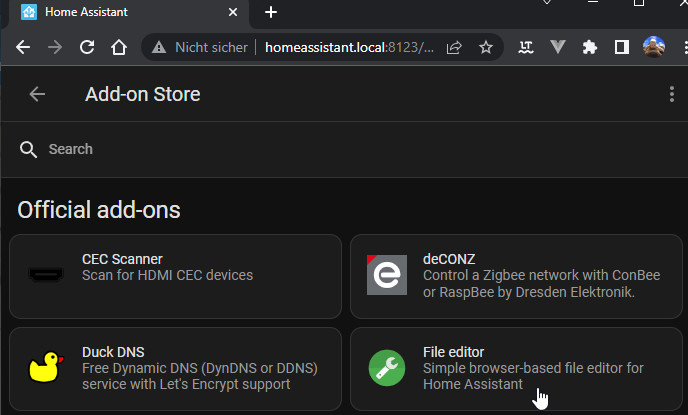Open the Chrome profile avatar
This screenshot has height=415, width=688.
coord(654,47)
